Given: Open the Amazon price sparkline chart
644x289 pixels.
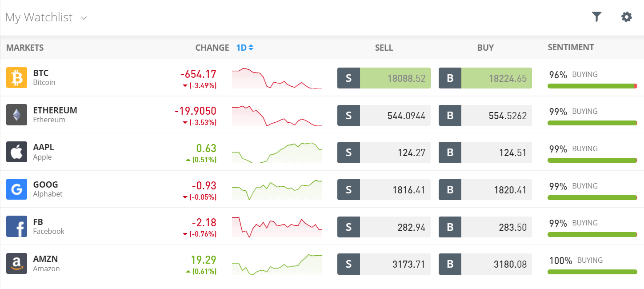Looking at the screenshot, I should tap(276, 265).
